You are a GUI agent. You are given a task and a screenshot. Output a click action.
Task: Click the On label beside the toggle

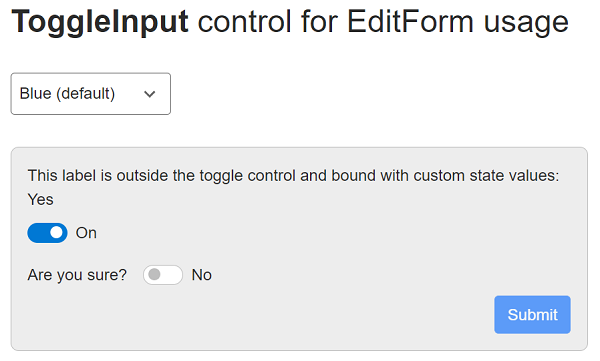tap(86, 233)
